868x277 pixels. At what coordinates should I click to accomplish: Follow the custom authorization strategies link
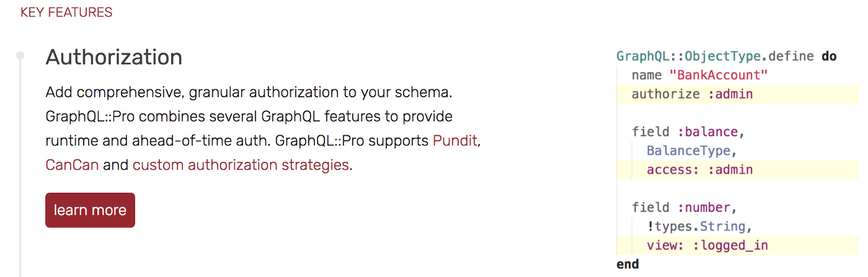(x=241, y=165)
